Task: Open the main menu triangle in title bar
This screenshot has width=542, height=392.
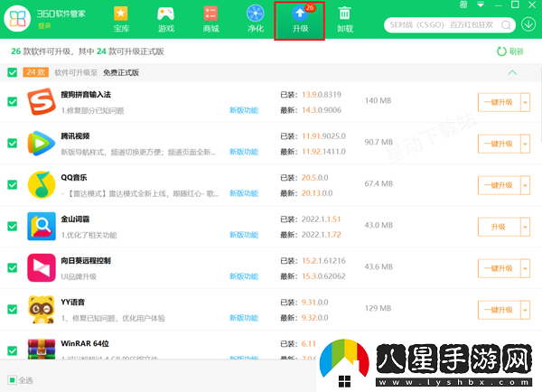Action: pyautogui.click(x=481, y=5)
